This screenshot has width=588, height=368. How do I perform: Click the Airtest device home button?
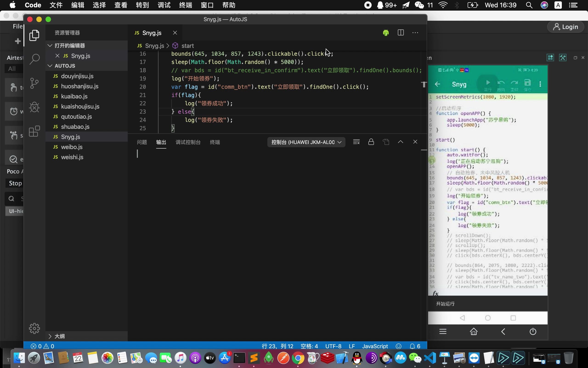point(474,331)
